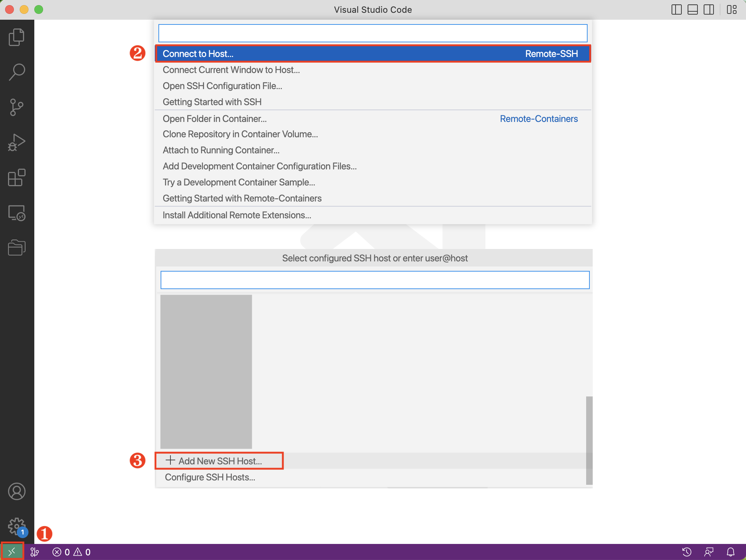Click the source control graph status icon
Screen dimensions: 746x560
point(35,552)
